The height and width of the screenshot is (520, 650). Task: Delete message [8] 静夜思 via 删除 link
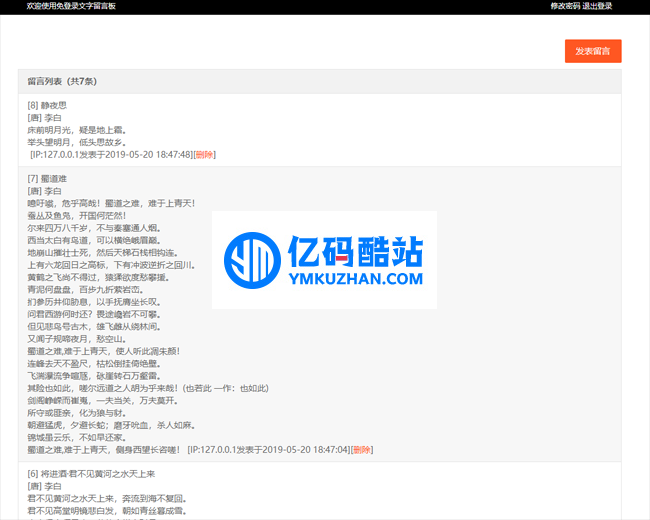coord(204,155)
